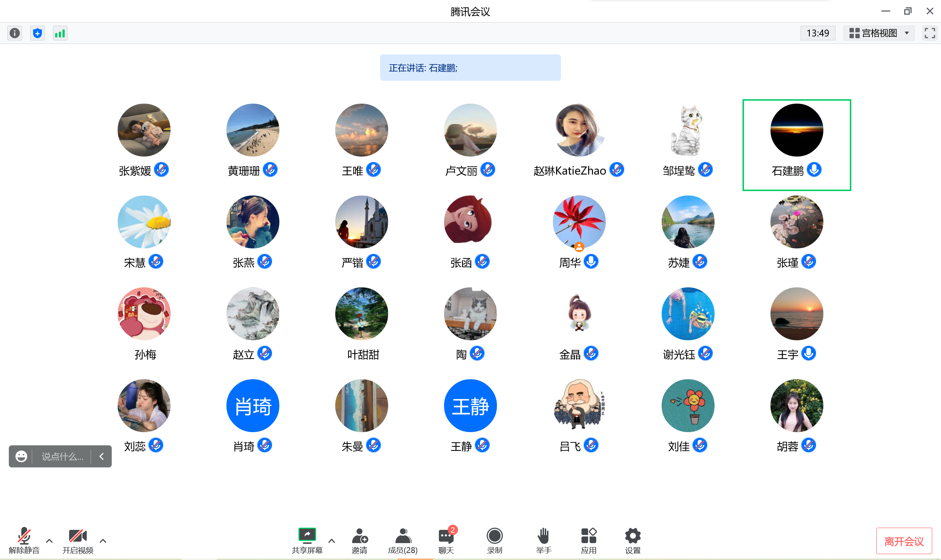
Task: Collapse the quick chat bar arrow
Action: coord(101,457)
